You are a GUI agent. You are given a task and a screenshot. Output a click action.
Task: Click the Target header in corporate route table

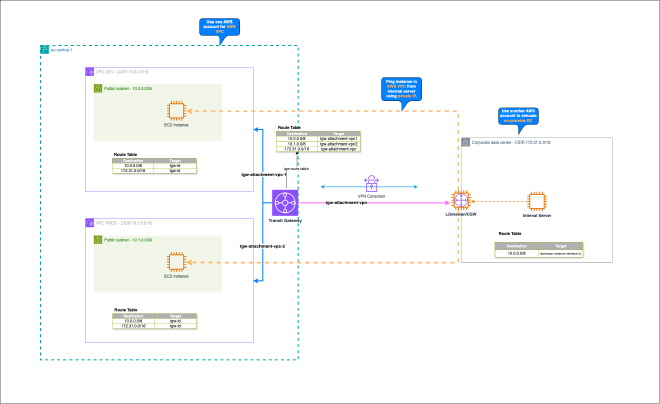pyautogui.click(x=561, y=246)
